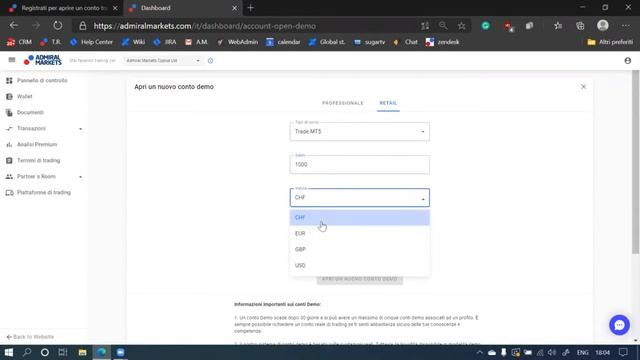This screenshot has height=360, width=640.
Task: Click the page vertical scrollbar
Action: coord(636,163)
